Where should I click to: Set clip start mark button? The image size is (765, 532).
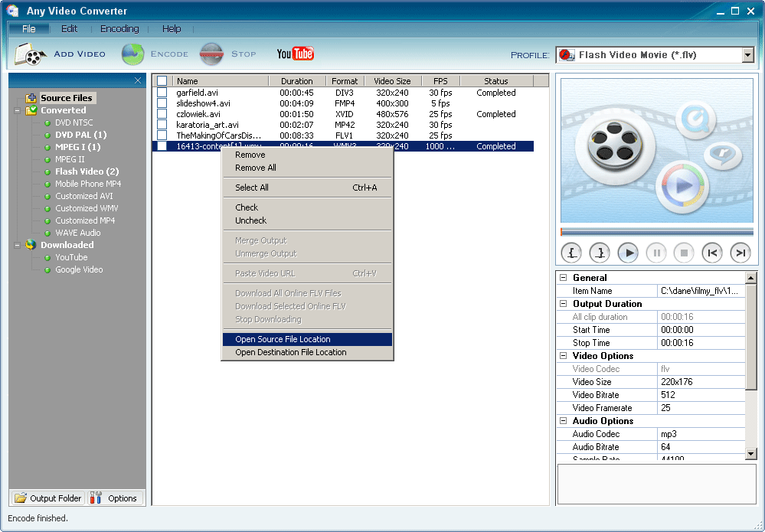571,253
